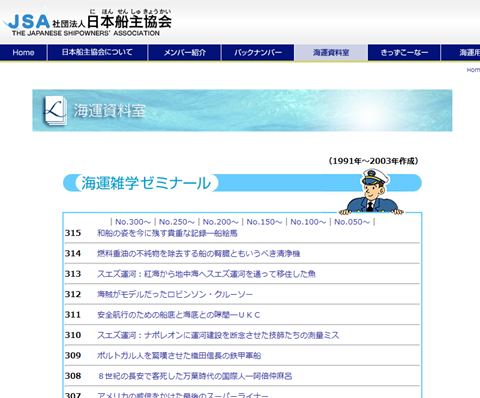Go to the バックナンバー navigation tab
The height and width of the screenshot is (398, 480).
pyautogui.click(x=258, y=53)
